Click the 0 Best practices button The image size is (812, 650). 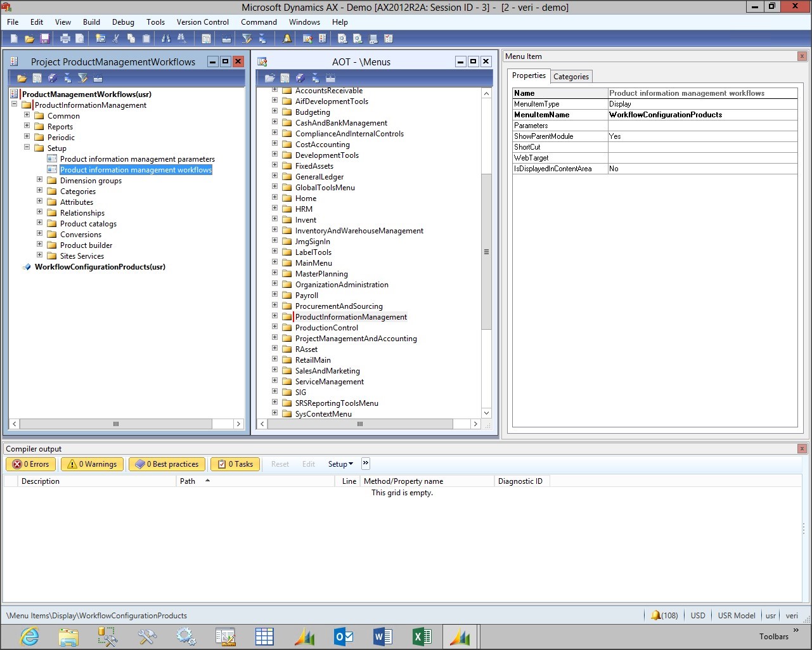point(167,464)
